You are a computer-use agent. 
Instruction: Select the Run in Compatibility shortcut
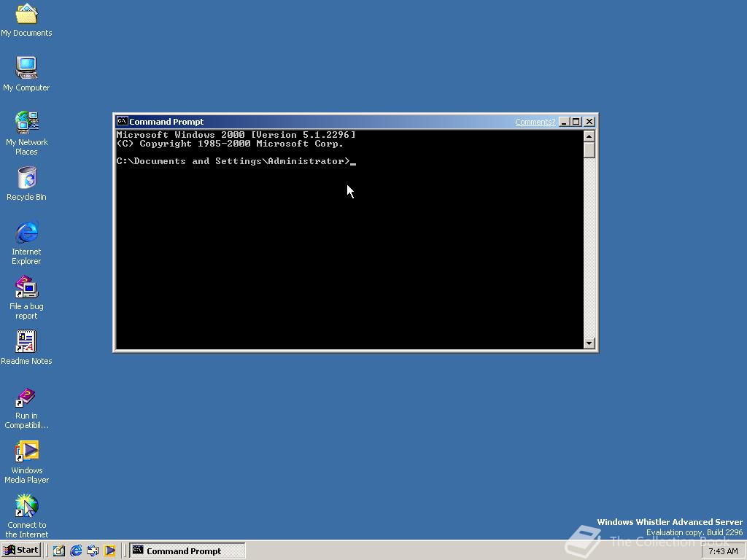(x=27, y=408)
